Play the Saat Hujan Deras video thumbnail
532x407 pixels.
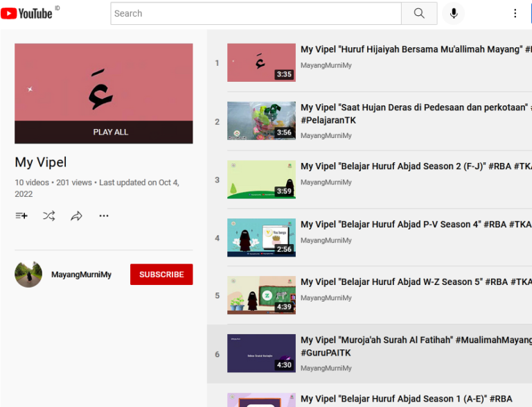(261, 121)
